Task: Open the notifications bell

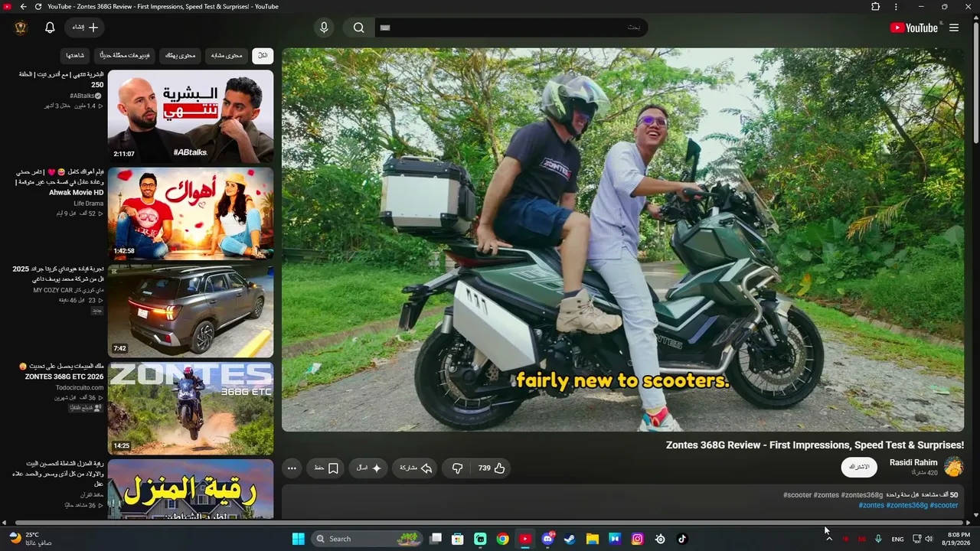Action: 50,28
